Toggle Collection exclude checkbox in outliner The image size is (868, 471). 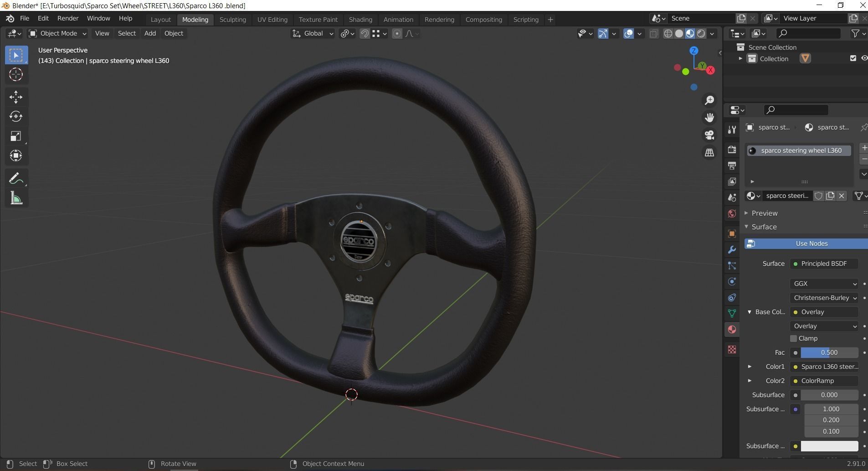coord(853,58)
